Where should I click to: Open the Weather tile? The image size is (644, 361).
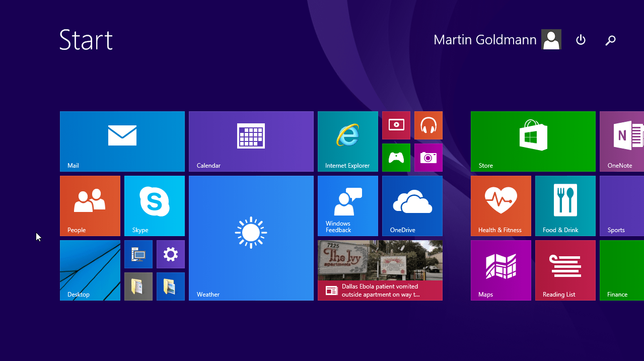(x=251, y=238)
